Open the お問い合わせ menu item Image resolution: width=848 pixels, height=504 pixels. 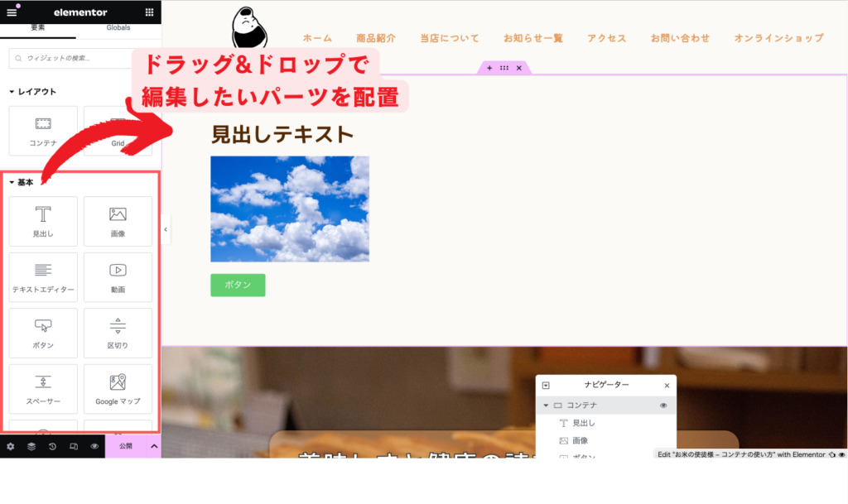(x=681, y=38)
